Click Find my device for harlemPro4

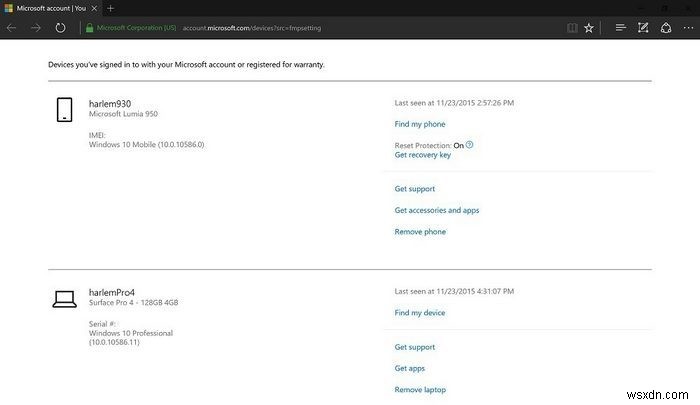pos(420,313)
